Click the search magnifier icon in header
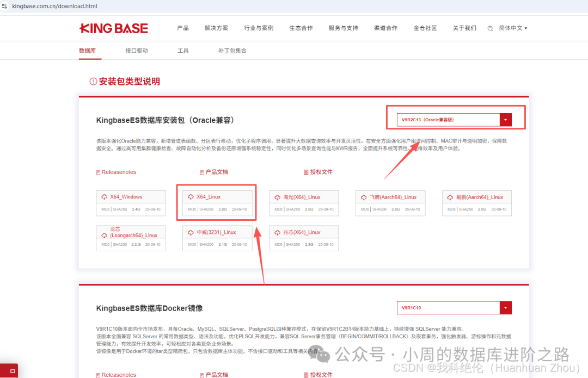 pyautogui.click(x=490, y=28)
